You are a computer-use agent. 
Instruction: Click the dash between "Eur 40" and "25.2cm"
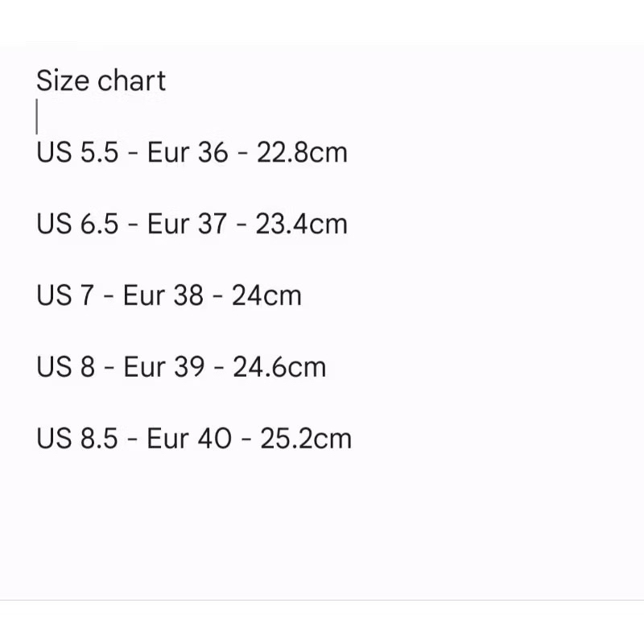(246, 440)
